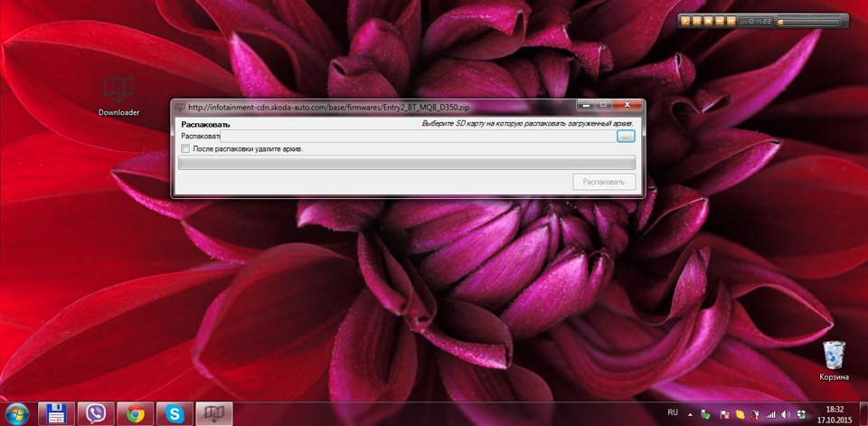This screenshot has width=868, height=426.
Task: Open the Downloader desktop shortcut
Action: pos(118,97)
